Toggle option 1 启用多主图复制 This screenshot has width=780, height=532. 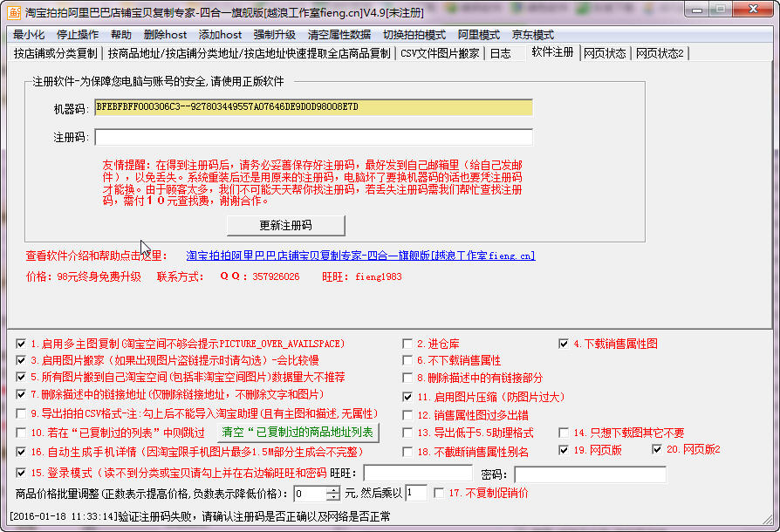pyautogui.click(x=21, y=344)
